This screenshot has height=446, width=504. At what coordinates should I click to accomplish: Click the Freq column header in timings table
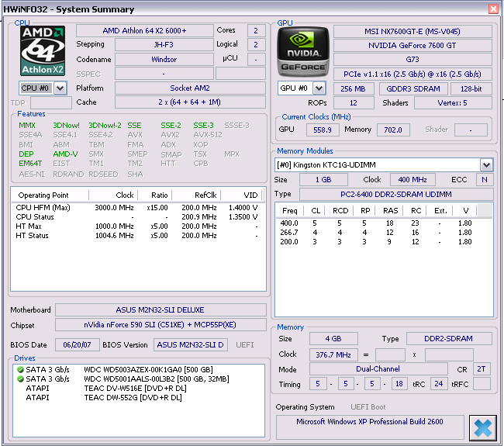tap(290, 211)
